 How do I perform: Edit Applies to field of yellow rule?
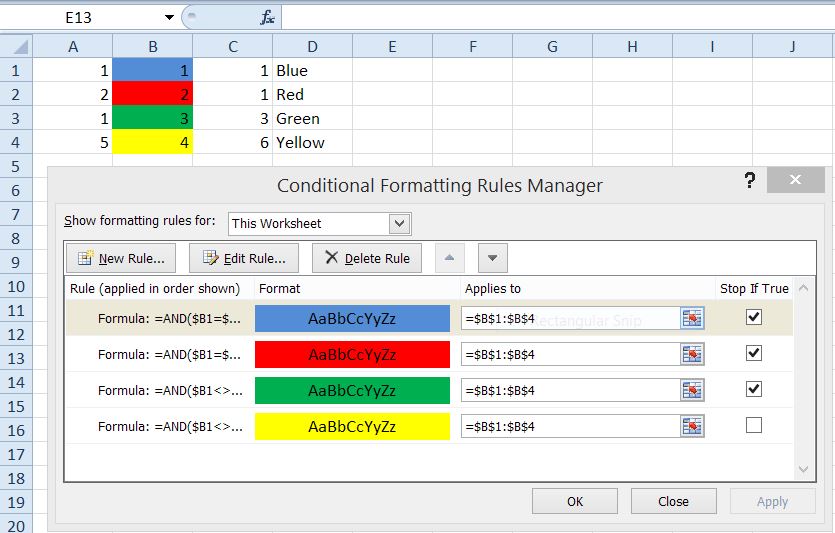pyautogui.click(x=570, y=427)
